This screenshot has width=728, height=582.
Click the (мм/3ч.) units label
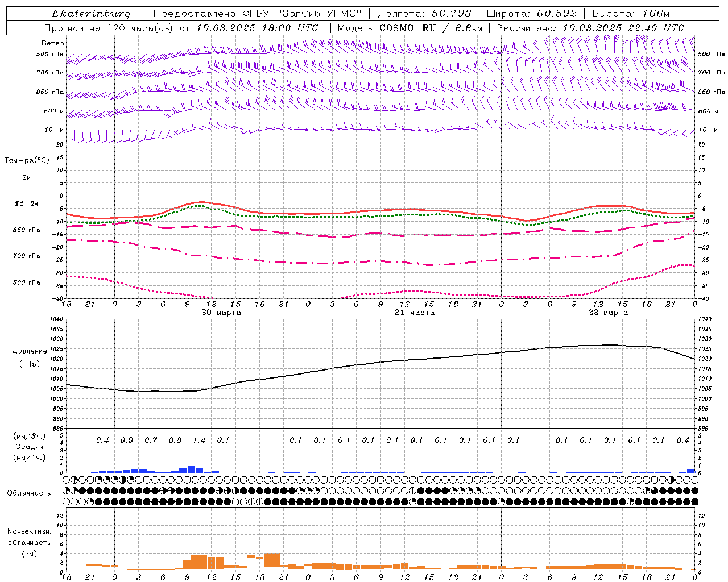click(x=29, y=436)
